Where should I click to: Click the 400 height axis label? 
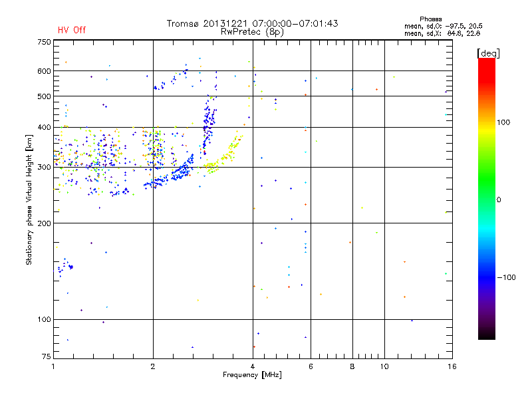[x=44, y=128]
